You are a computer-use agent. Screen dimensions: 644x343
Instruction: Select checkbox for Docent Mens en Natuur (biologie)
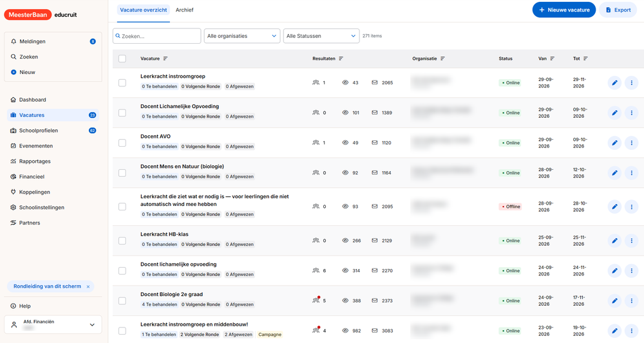122,172
